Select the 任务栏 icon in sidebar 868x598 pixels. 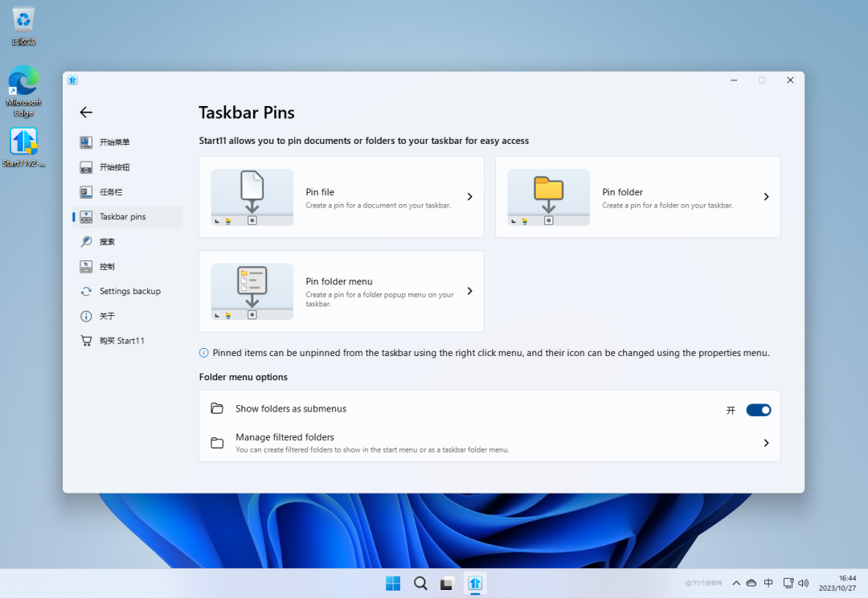pos(86,192)
